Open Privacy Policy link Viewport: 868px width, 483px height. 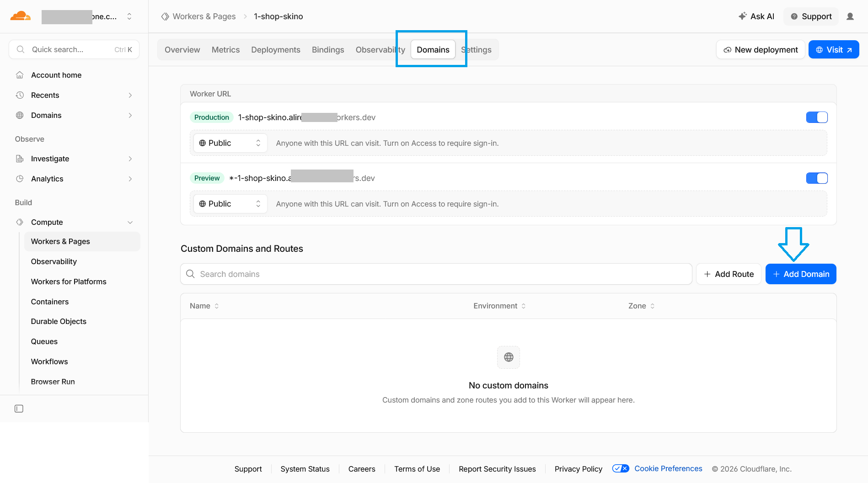point(579,469)
